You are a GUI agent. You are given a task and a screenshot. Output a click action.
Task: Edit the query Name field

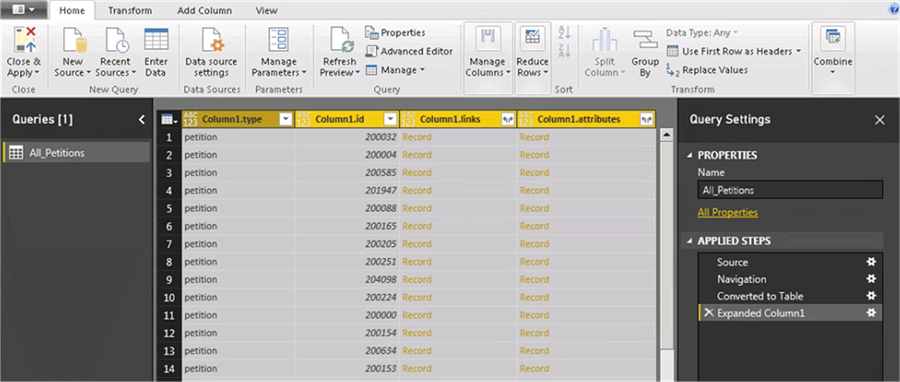[790, 190]
